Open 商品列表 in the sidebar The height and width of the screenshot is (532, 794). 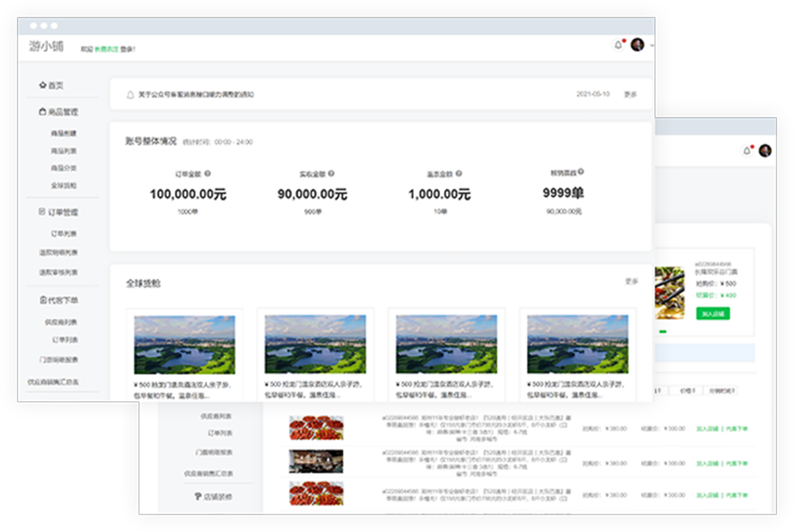pyautogui.click(x=64, y=151)
